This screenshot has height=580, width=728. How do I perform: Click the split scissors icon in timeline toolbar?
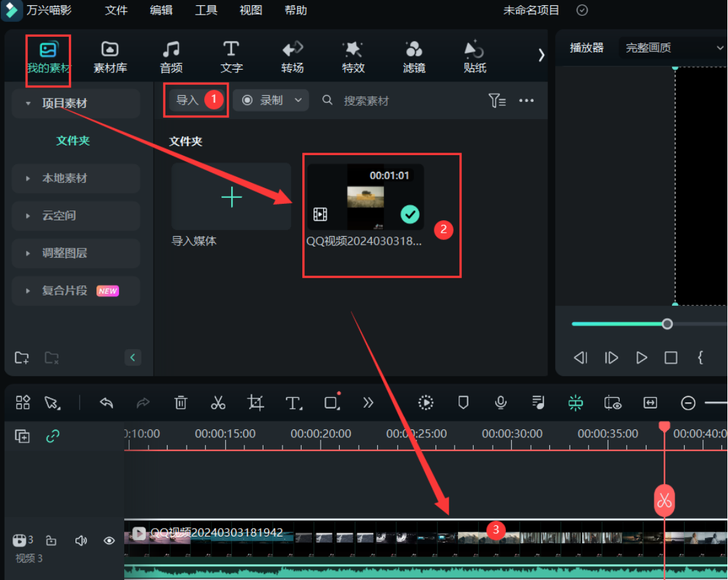click(218, 403)
